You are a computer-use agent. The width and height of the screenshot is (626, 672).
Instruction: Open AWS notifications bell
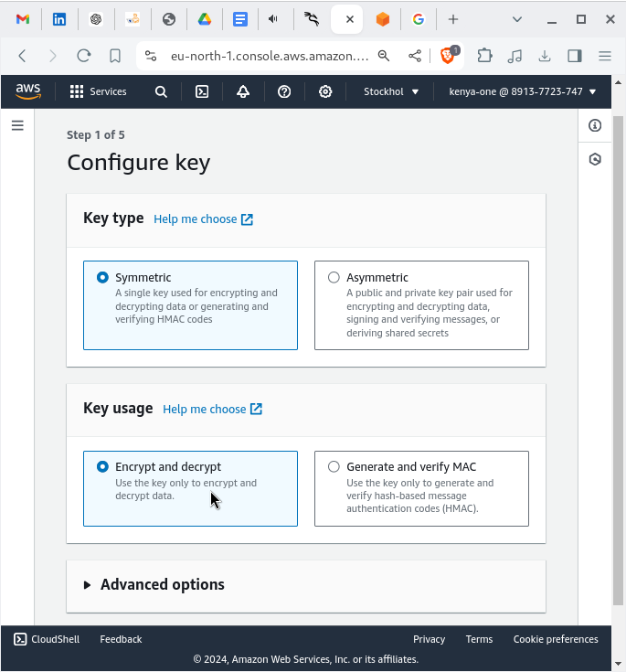243,91
